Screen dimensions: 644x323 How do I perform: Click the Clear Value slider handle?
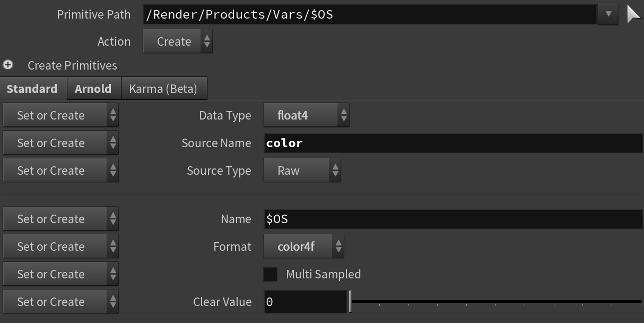350,302
